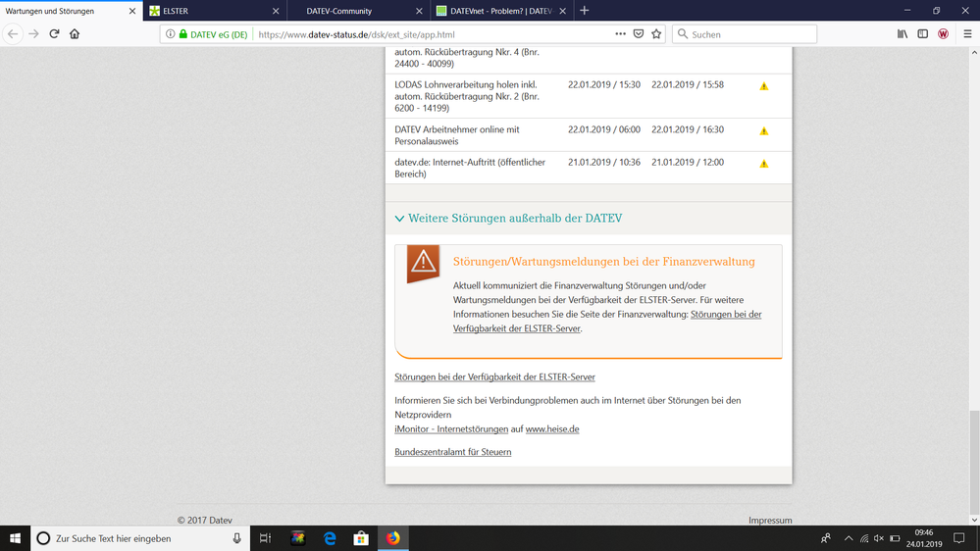Open the clock showing 09:46 24.01.2019
The width and height of the screenshot is (980, 551).
(924, 538)
